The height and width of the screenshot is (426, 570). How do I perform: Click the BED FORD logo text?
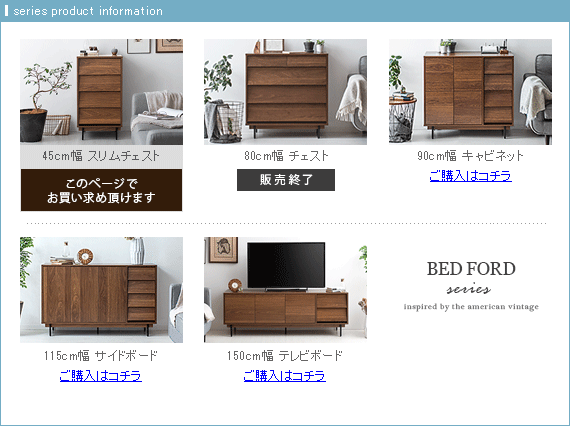coord(471,269)
